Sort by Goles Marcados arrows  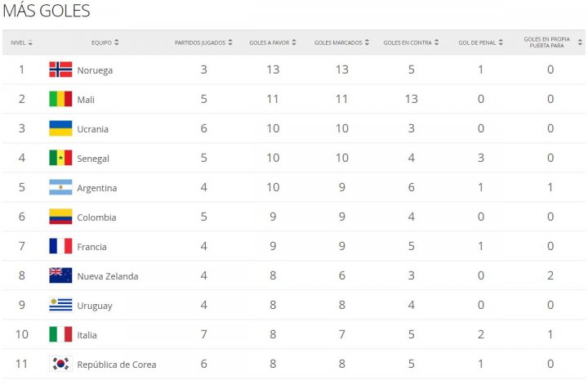[367, 43]
